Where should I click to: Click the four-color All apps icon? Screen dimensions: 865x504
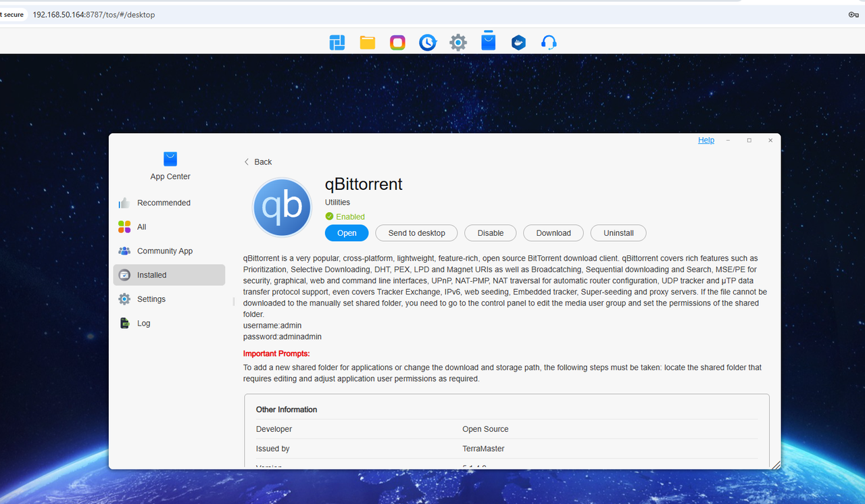pos(124,227)
